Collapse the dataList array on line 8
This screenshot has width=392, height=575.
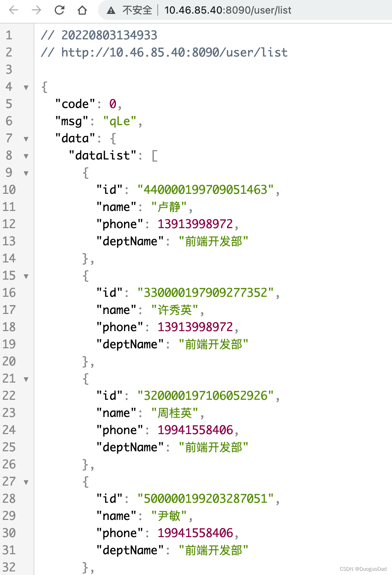(x=25, y=156)
